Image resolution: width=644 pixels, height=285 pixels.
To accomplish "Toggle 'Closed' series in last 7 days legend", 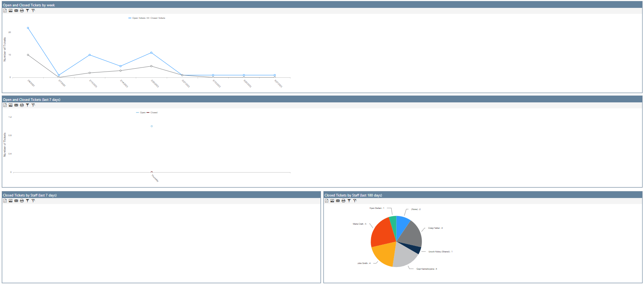I will 152,112.
